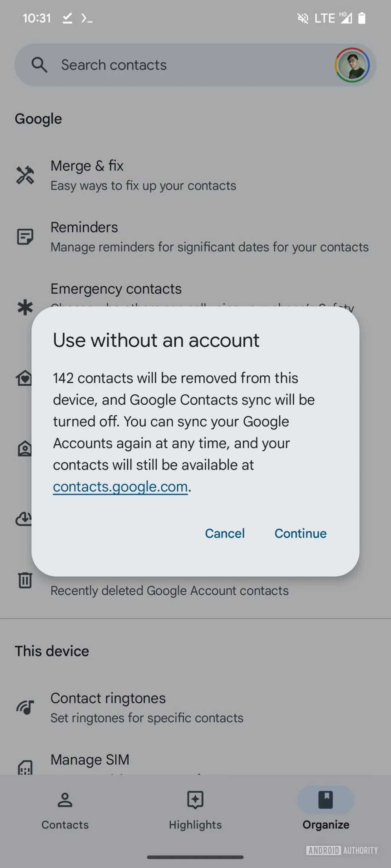
Task: Tap the cloud download import icon
Action: click(25, 518)
